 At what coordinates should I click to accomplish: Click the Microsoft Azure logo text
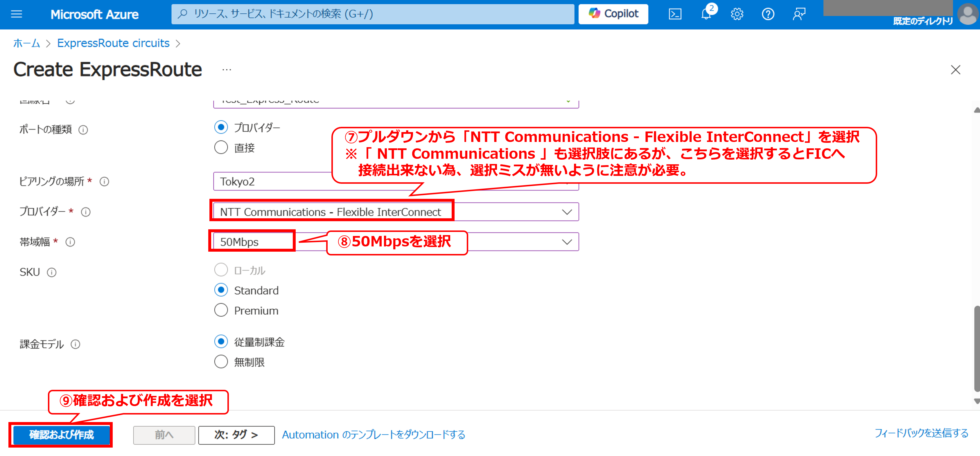pos(94,15)
